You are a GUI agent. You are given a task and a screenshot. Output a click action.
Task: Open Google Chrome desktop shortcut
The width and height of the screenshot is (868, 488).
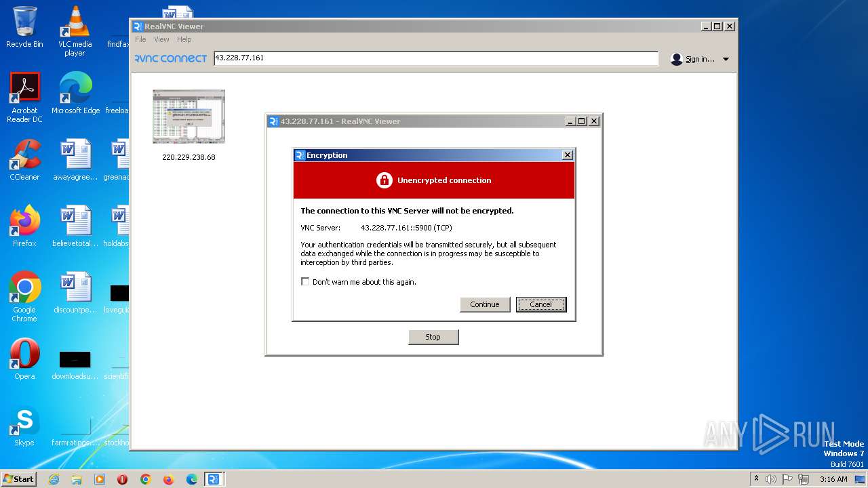click(24, 297)
